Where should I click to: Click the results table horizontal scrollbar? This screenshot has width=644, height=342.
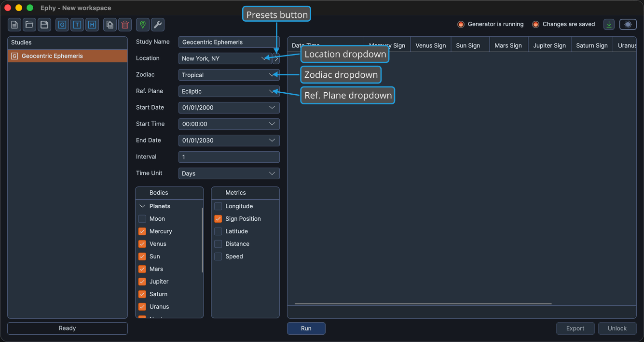tap(423, 304)
